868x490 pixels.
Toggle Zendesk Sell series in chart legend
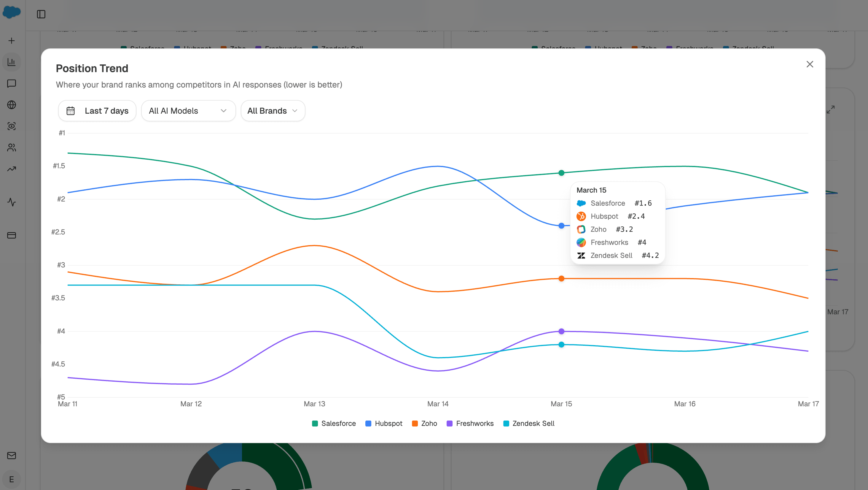click(x=528, y=423)
